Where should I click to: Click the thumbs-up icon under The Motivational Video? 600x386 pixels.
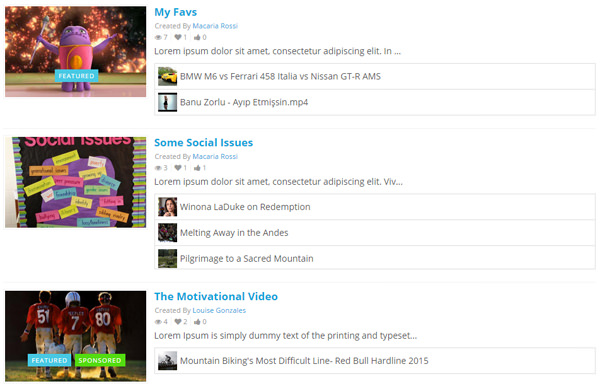click(x=197, y=321)
